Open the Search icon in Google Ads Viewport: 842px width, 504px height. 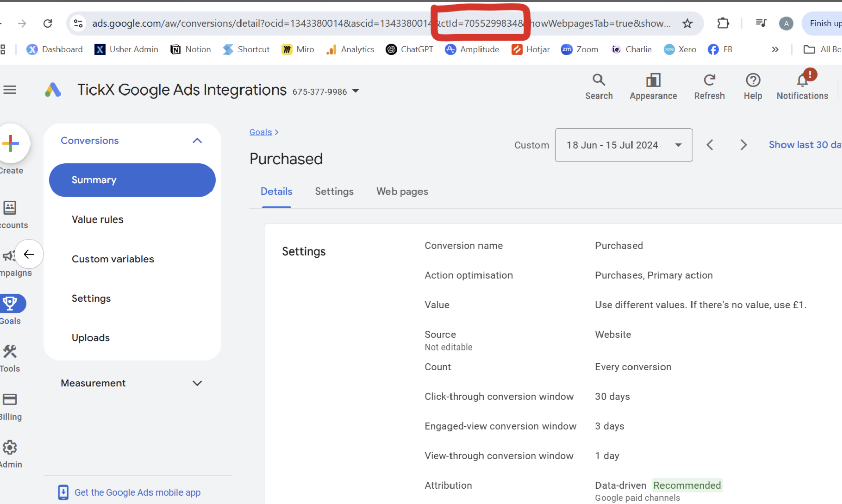point(598,86)
